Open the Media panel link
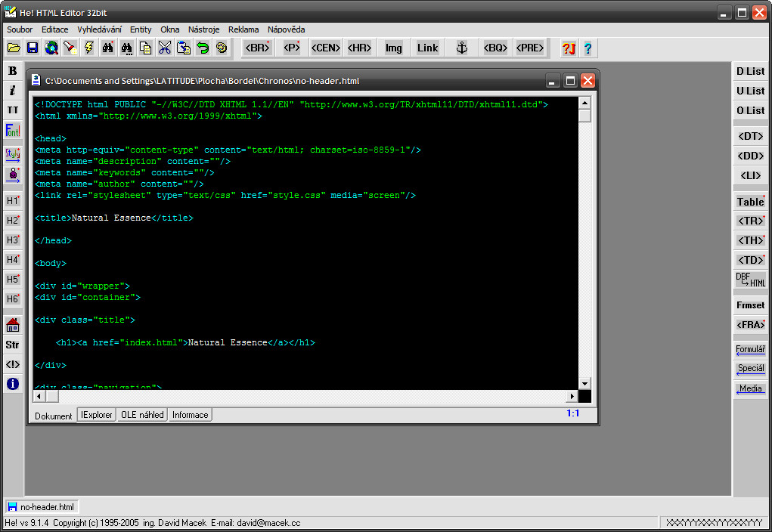Image resolution: width=772 pixels, height=532 pixels. pos(750,388)
